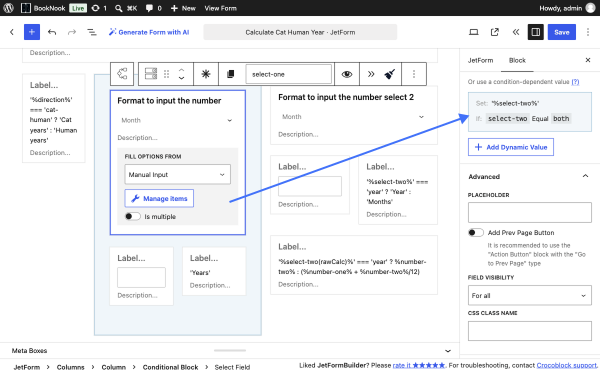Open Field Visibility For all dropdown

pos(530,295)
